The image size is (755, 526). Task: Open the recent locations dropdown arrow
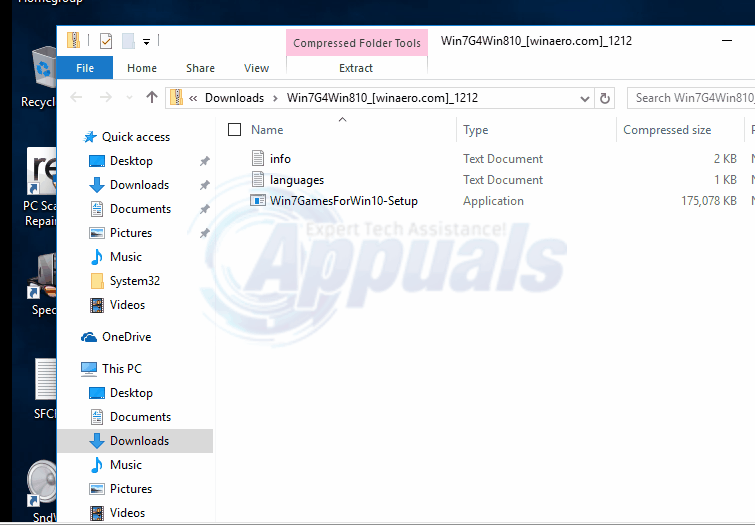tap(129, 98)
